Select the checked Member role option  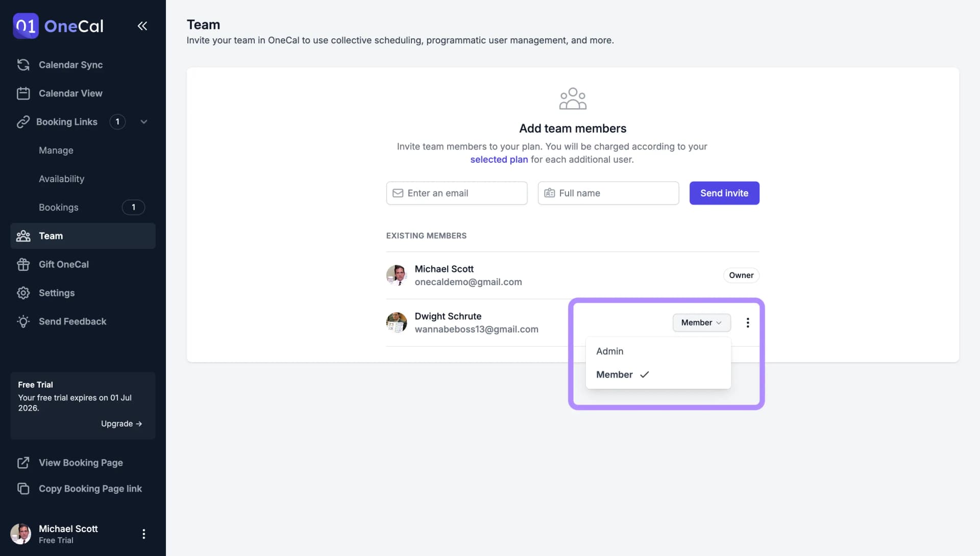click(658, 374)
